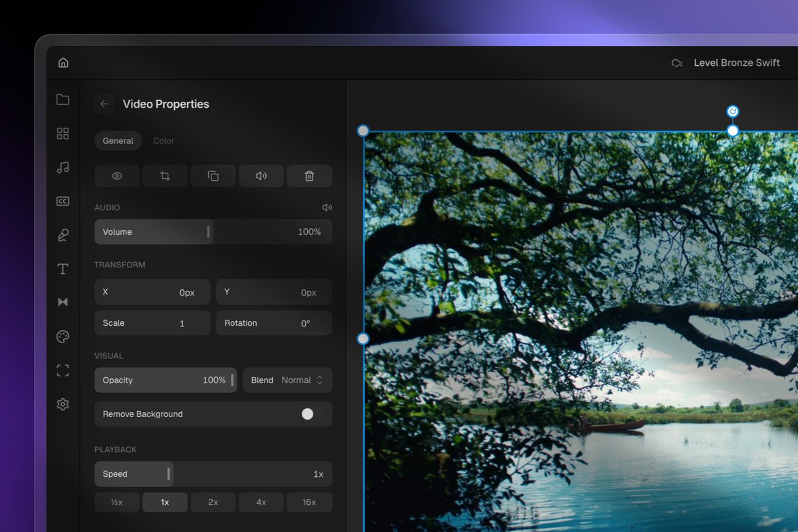Click the Speed slider
The height and width of the screenshot is (532, 798).
pyautogui.click(x=213, y=474)
